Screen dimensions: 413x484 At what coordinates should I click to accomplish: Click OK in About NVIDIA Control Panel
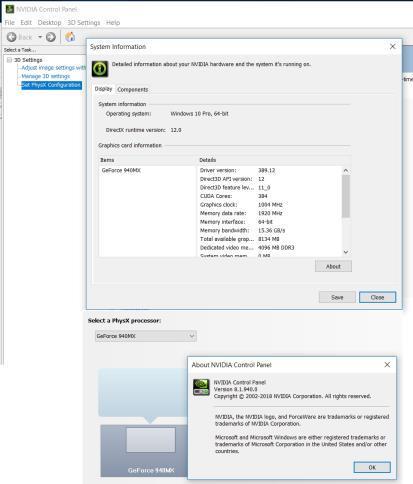372,467
